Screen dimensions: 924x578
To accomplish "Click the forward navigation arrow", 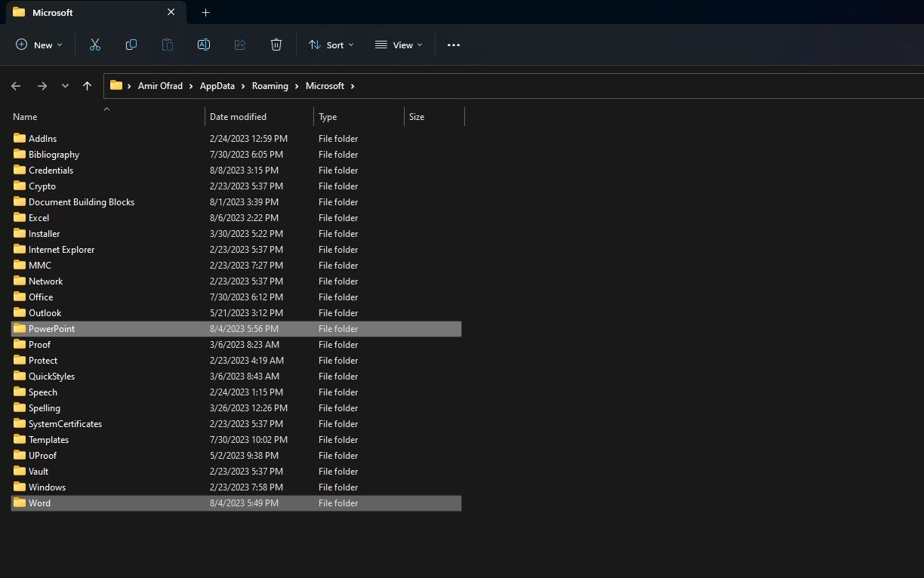I will tap(42, 86).
